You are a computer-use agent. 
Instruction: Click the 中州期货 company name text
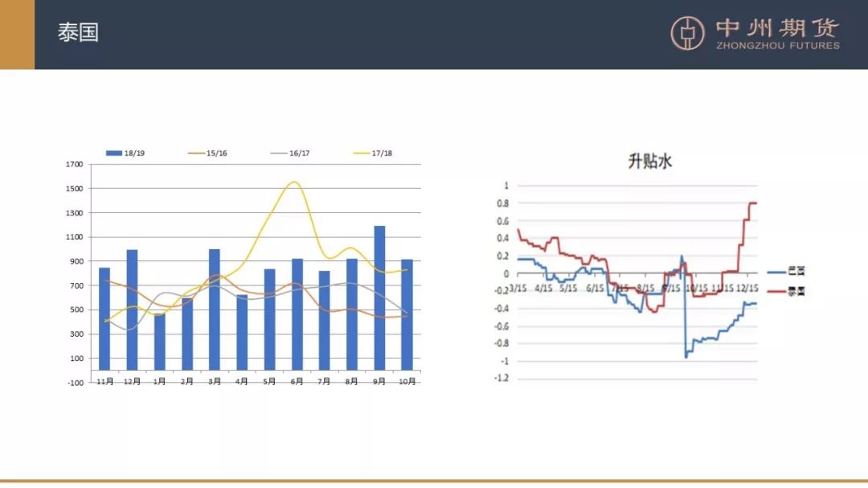(x=777, y=27)
